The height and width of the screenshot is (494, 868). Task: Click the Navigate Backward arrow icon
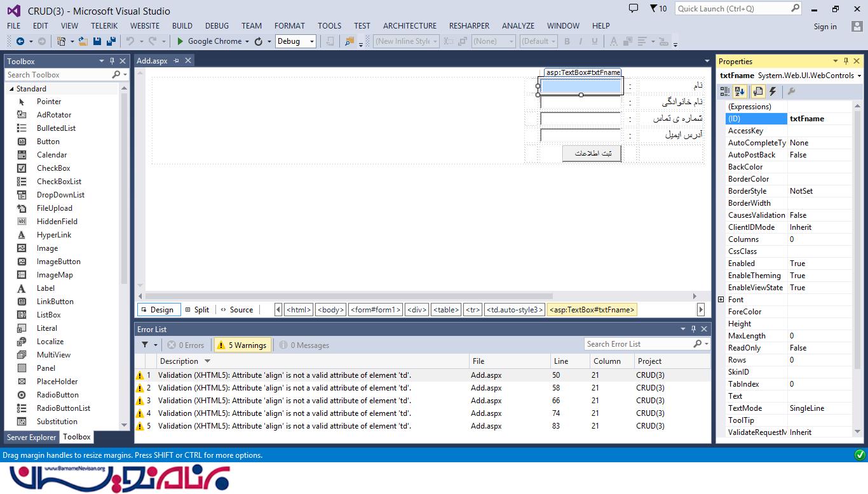(20, 41)
